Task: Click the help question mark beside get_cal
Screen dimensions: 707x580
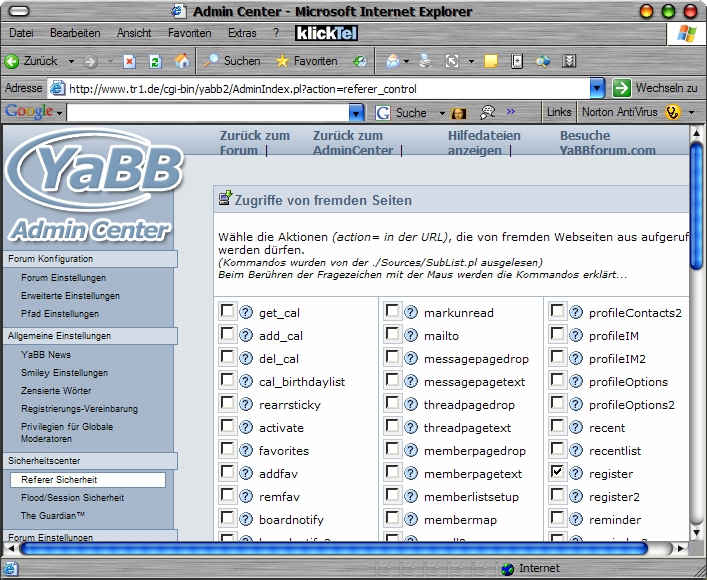Action: tap(246, 313)
